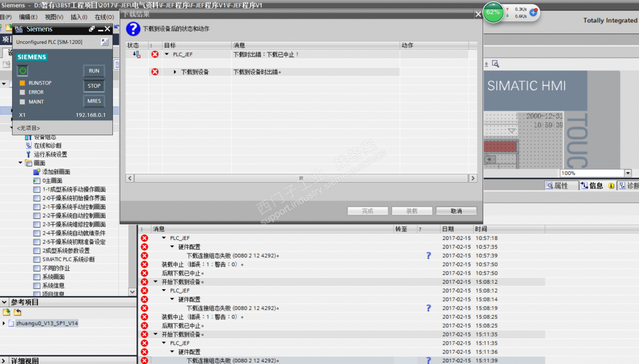Collapse 开始下载到设备 message at 15:08:12
The image size is (639, 364).
[155, 282]
